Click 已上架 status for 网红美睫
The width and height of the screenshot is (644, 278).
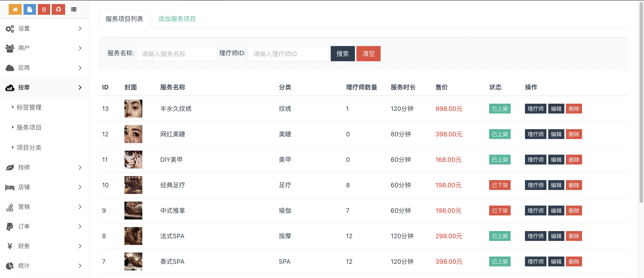click(x=499, y=134)
